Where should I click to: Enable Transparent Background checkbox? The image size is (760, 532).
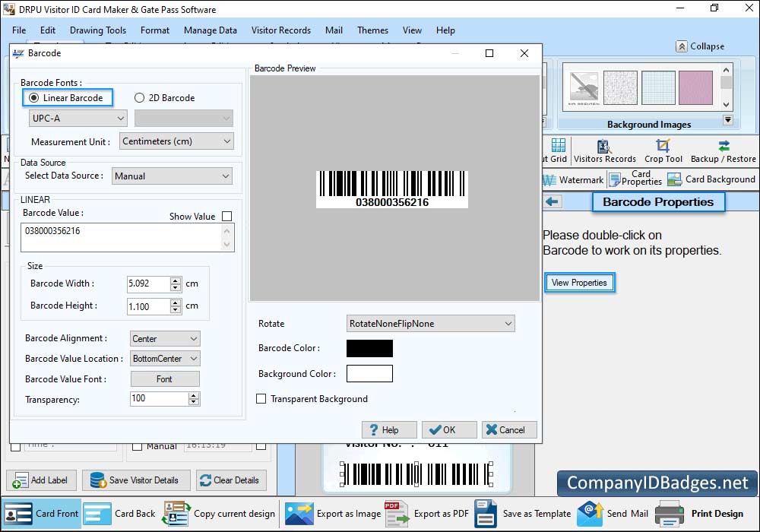(x=261, y=399)
